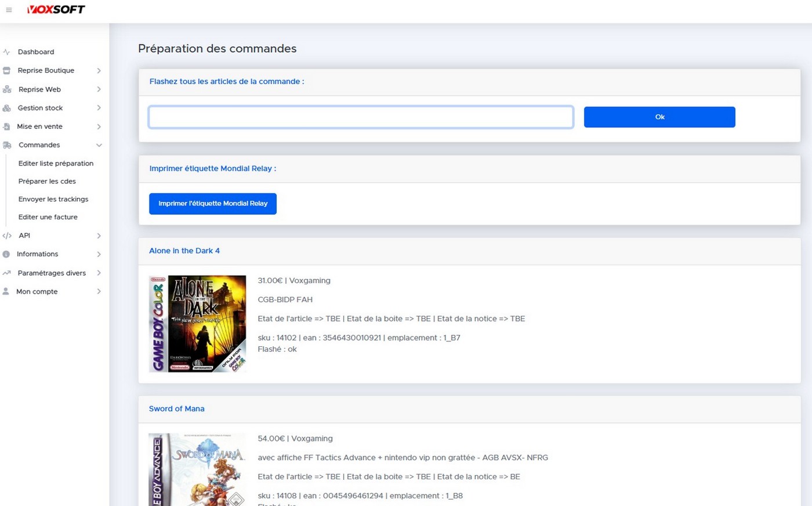Open Envoyer les trackings page
The image size is (812, 506).
coord(53,199)
